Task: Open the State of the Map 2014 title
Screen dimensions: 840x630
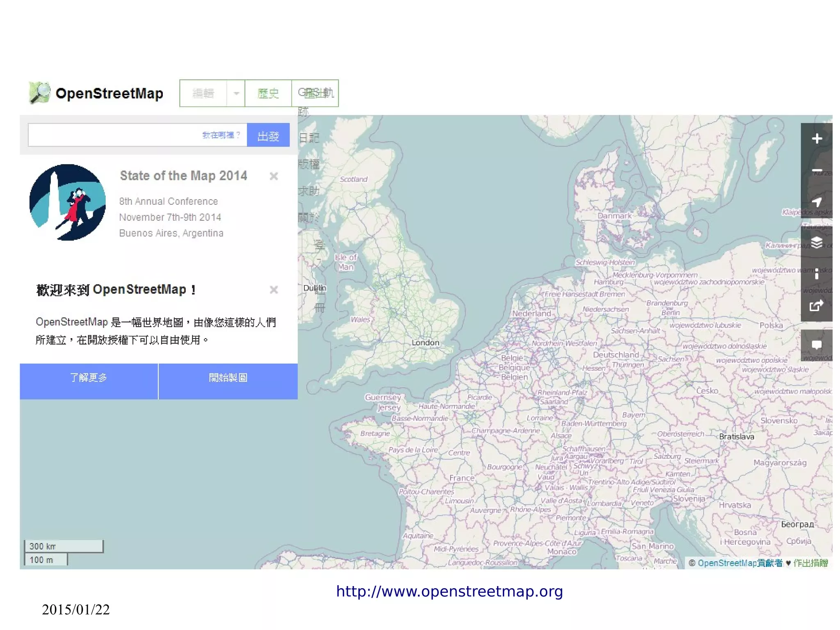Action: [183, 176]
